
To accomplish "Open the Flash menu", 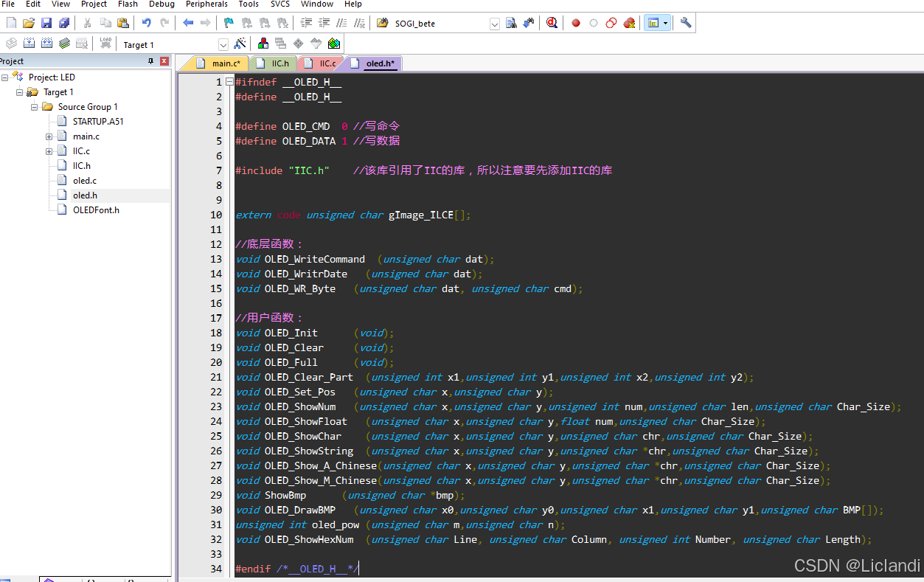I will tap(128, 4).
